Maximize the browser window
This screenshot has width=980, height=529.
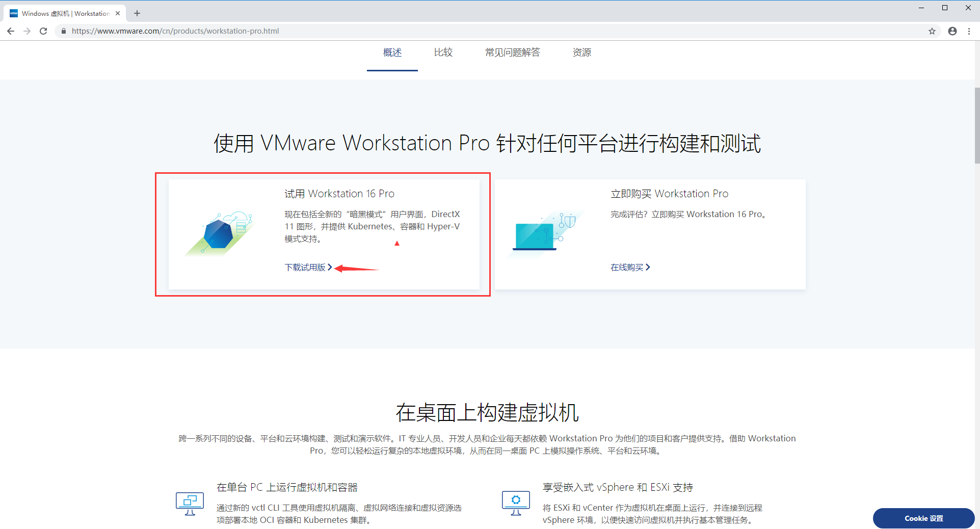coord(945,8)
